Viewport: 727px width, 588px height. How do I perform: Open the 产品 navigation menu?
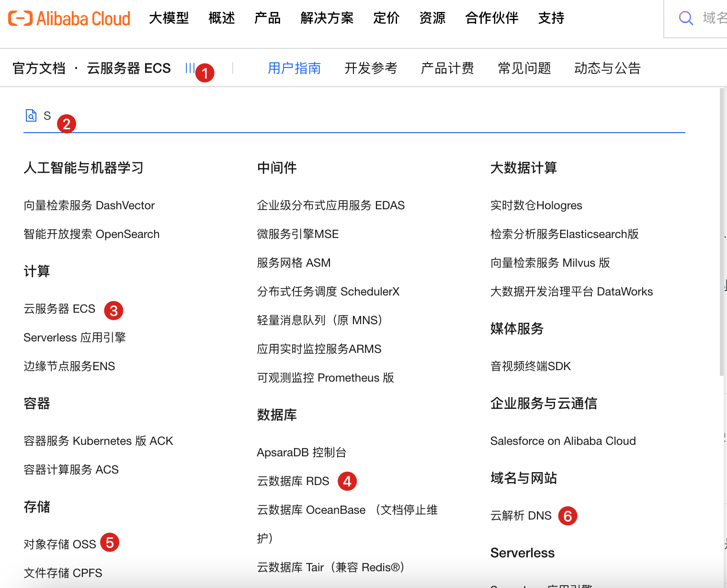[x=268, y=18]
